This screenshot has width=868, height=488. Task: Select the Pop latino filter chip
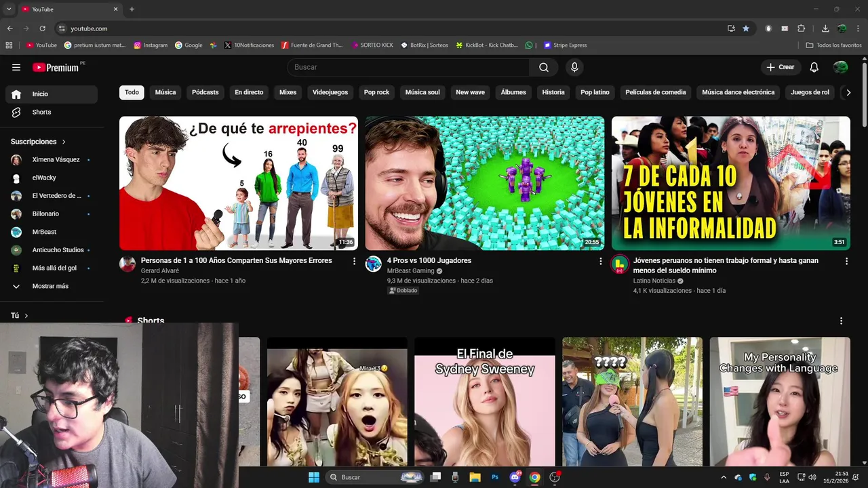[x=595, y=92]
